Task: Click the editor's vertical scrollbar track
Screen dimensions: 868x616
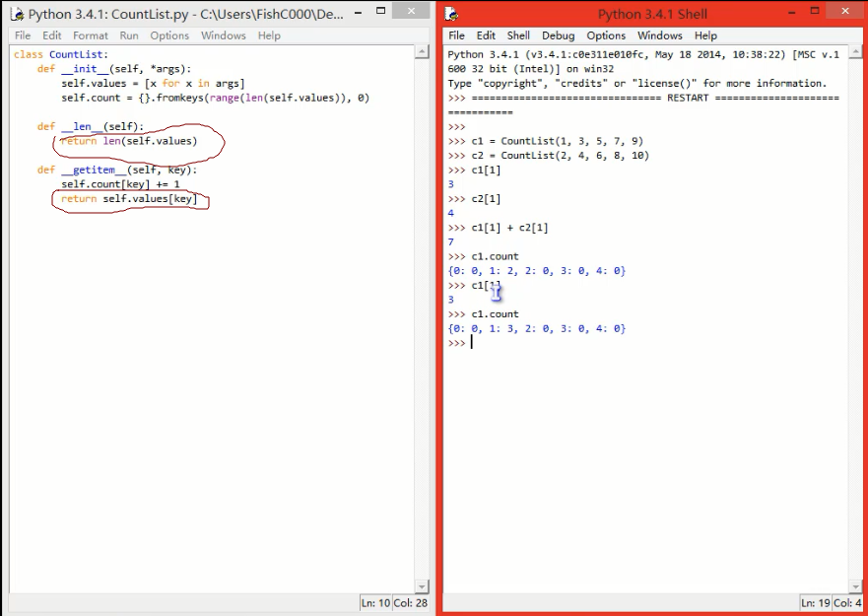Action: tap(423, 315)
